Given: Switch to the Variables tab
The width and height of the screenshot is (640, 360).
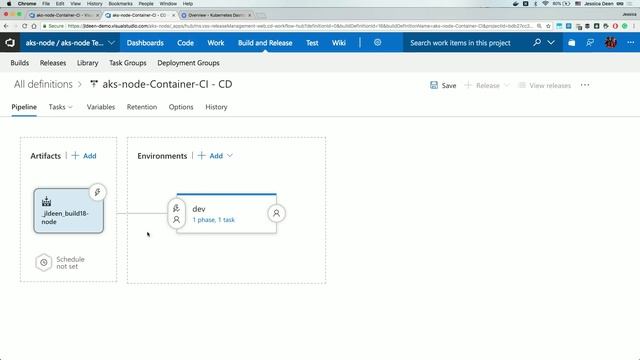Looking at the screenshot, I should (100, 107).
